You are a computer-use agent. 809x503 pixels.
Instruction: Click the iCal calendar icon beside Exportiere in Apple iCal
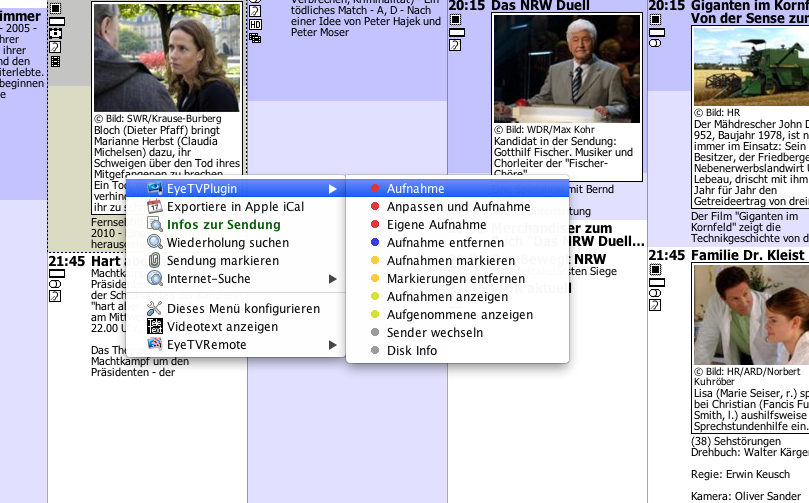[154, 206]
